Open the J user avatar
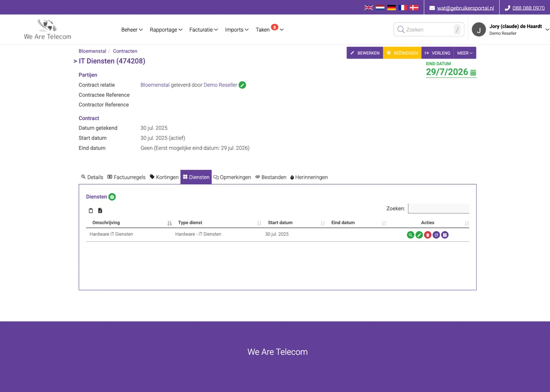The height and width of the screenshot is (392, 550). click(x=479, y=29)
